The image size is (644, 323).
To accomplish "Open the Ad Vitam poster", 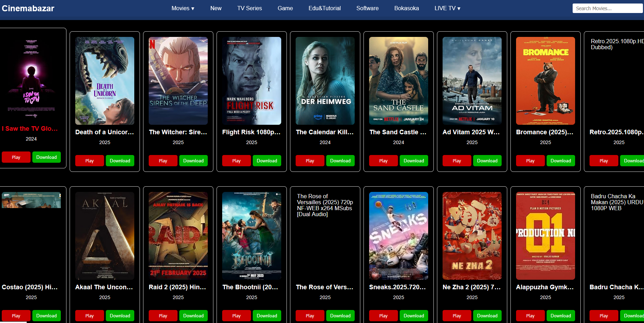I will [472, 81].
